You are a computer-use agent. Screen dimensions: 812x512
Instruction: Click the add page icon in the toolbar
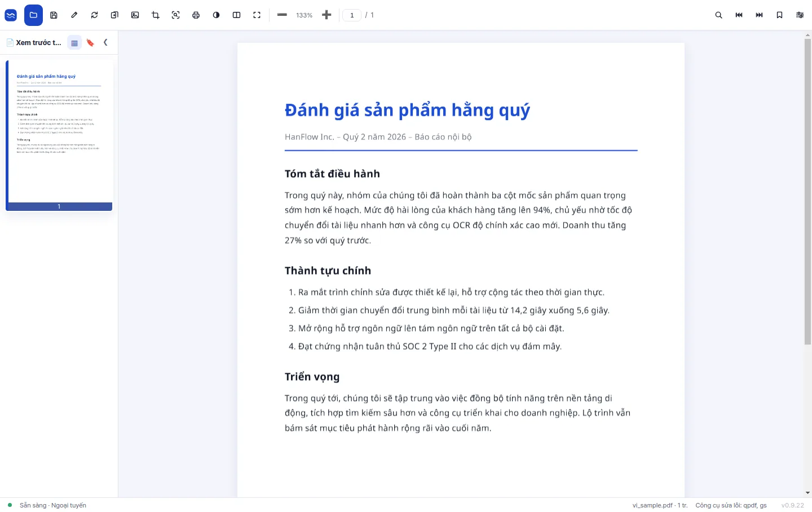(114, 15)
